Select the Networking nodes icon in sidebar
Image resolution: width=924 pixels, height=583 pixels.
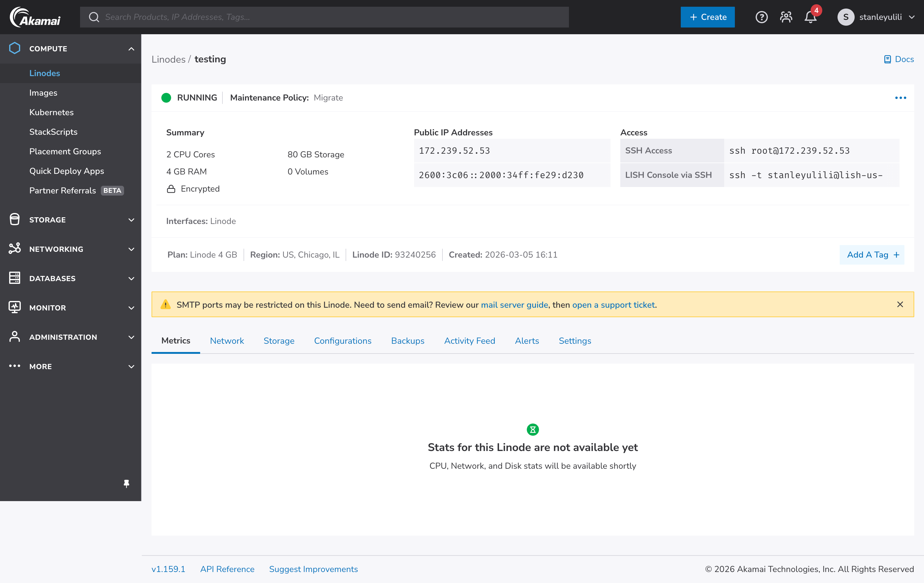15,249
